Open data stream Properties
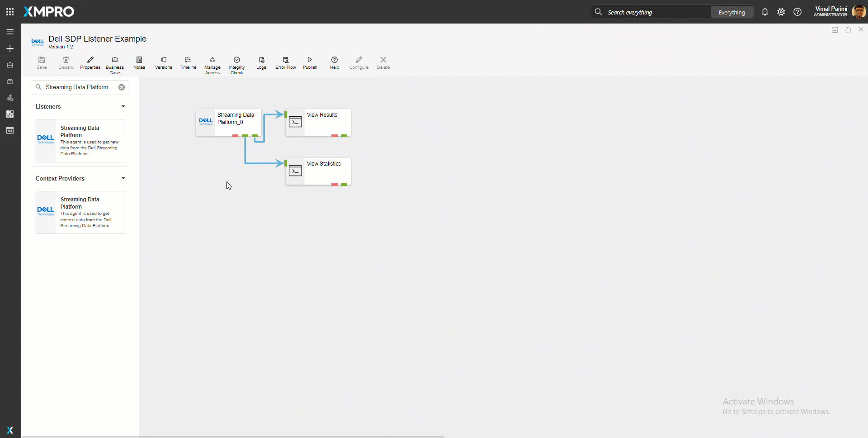Viewport: 868px width, 438px height. pos(90,62)
